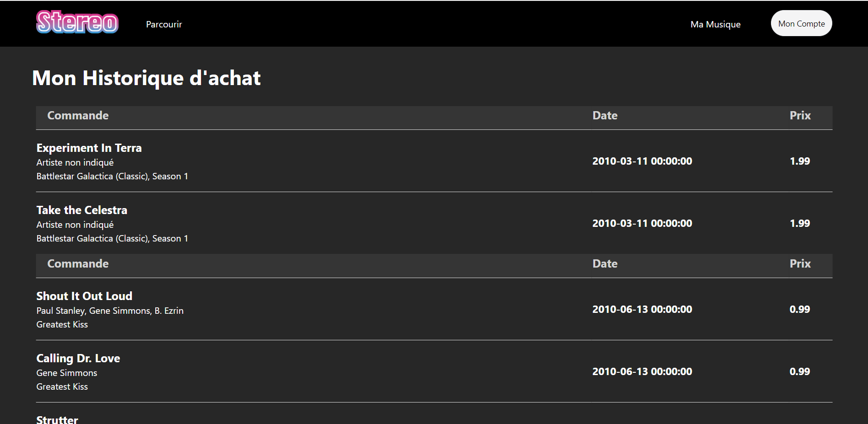Click price 1.99 of Experiment In Terra

(x=800, y=161)
